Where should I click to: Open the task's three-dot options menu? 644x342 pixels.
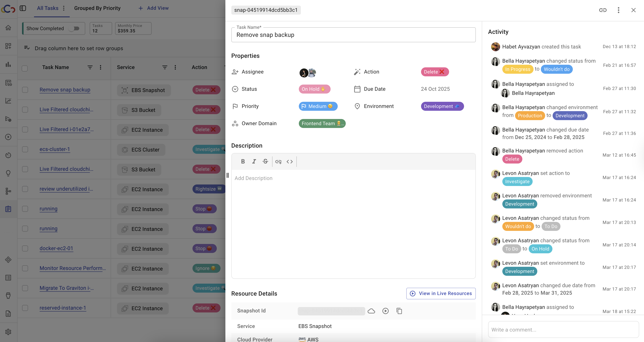click(618, 10)
